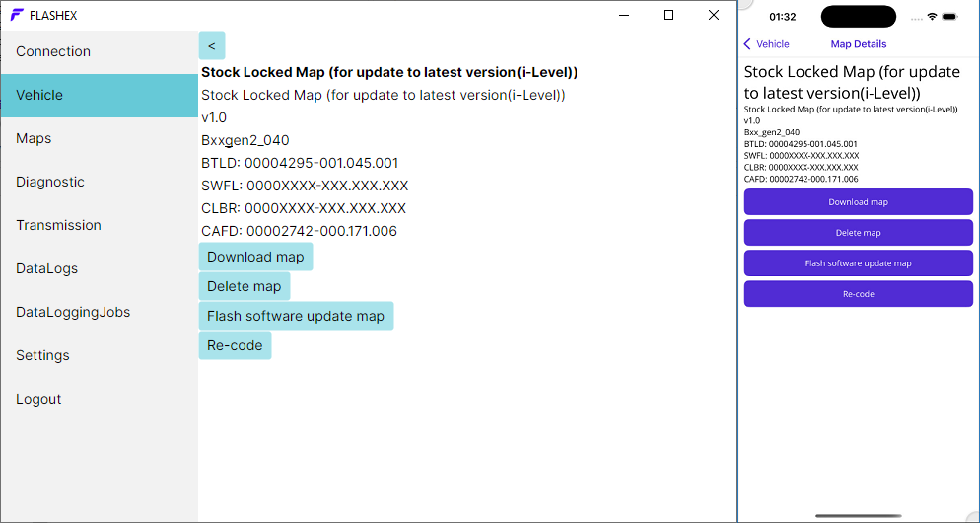Viewport: 980px width, 523px height.
Task: Minimize the FLASHEX window
Action: pyautogui.click(x=623, y=15)
